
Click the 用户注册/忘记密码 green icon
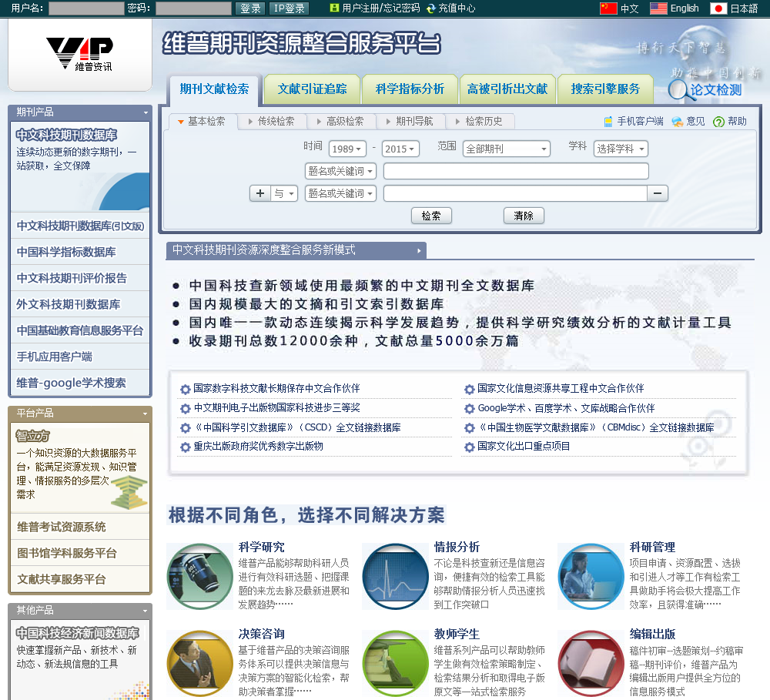point(334,8)
